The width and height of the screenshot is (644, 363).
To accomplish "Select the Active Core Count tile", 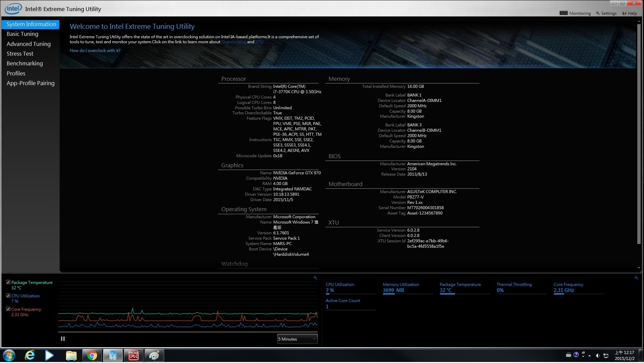I will click(351, 304).
